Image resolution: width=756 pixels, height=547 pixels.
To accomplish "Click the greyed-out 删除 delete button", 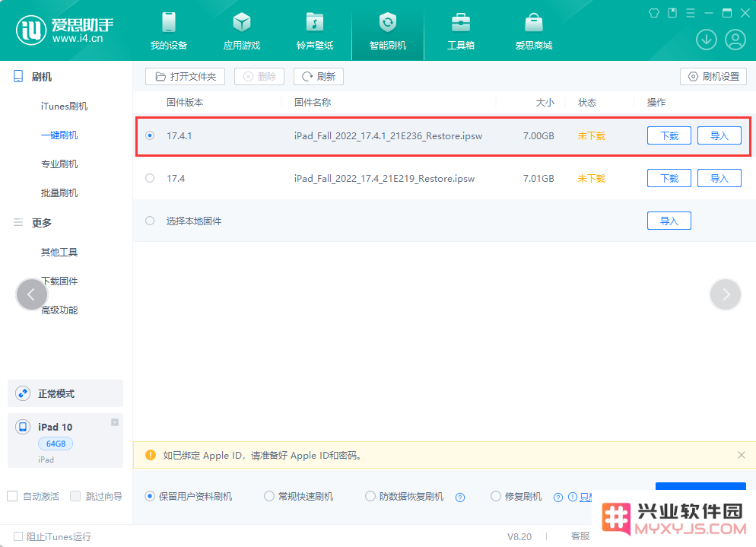I will (x=259, y=77).
